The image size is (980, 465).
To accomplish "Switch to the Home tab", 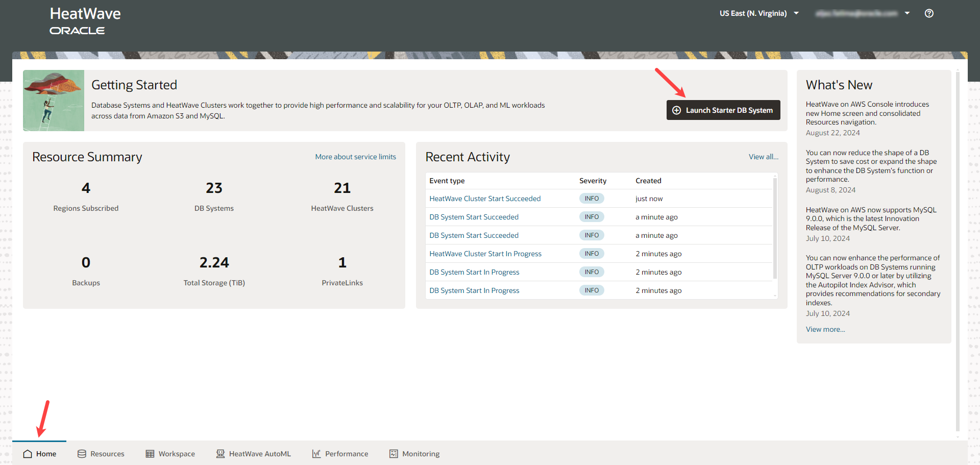I will coord(39,453).
